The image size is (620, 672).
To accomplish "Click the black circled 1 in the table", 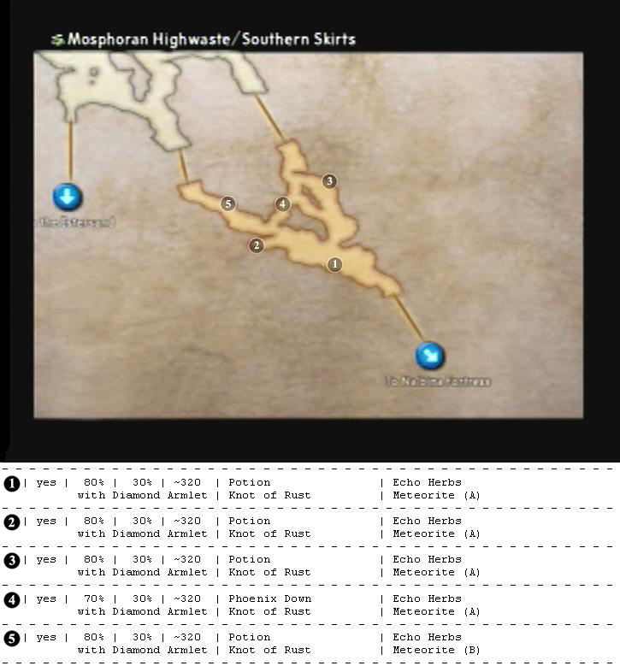I will coord(12,484).
